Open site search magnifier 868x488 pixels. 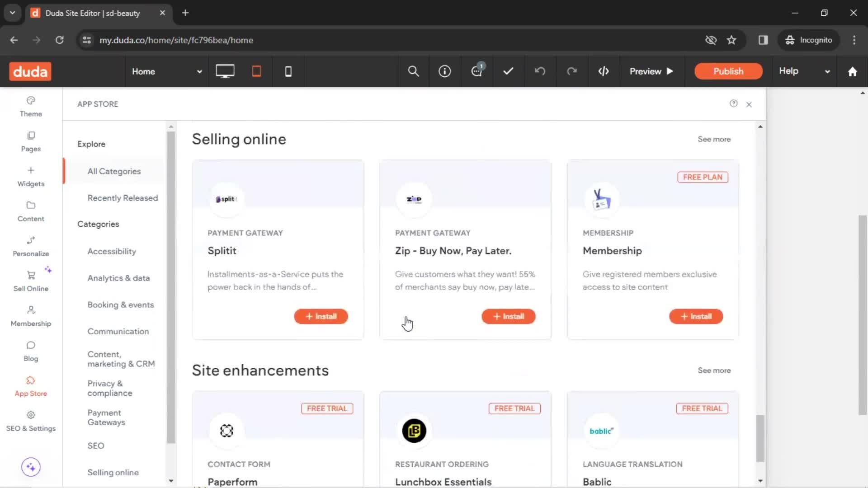[x=413, y=71]
